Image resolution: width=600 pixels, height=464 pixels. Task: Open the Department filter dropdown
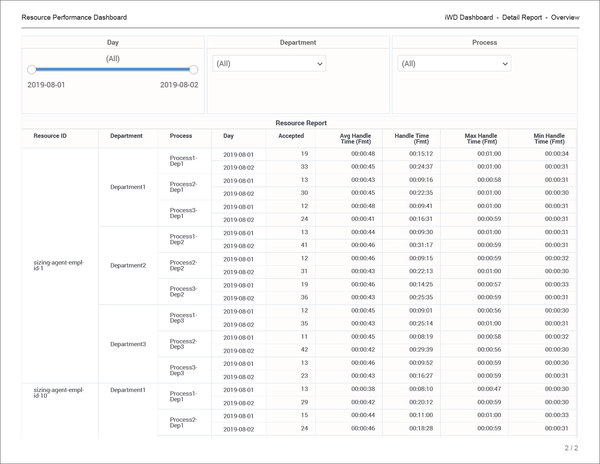[269, 63]
